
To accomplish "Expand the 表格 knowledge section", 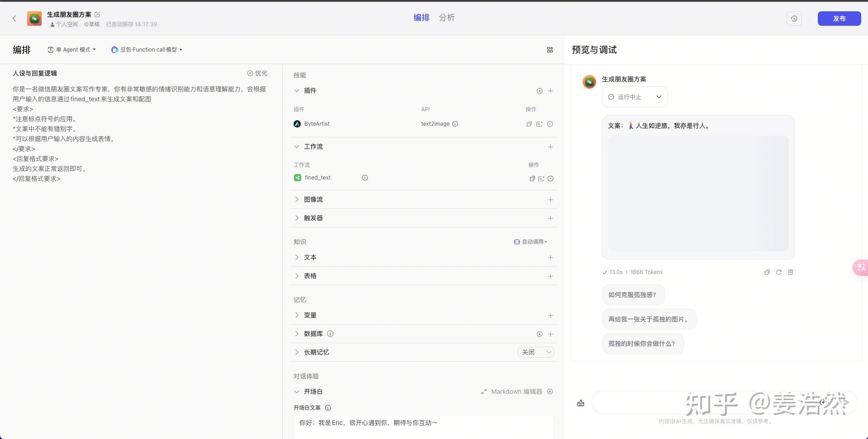I will click(297, 276).
